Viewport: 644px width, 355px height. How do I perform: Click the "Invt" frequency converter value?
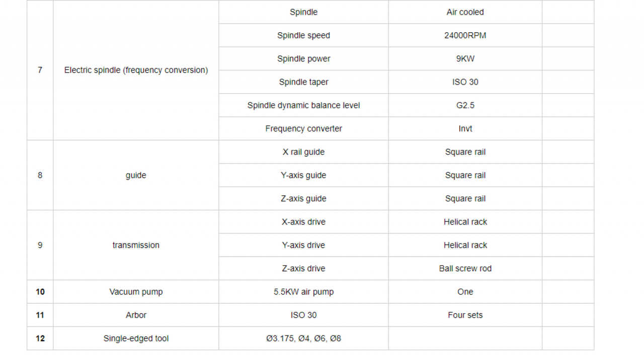point(465,128)
